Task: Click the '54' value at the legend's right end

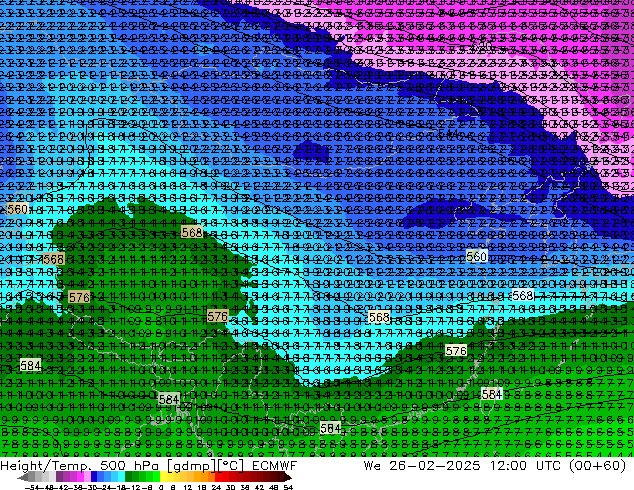Action: (x=288, y=487)
